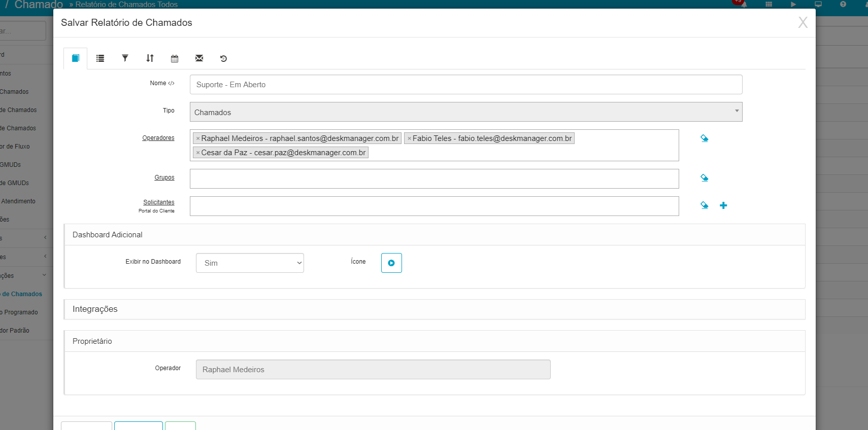Switch to the columns list tab
Image resolution: width=868 pixels, height=430 pixels.
click(x=100, y=58)
